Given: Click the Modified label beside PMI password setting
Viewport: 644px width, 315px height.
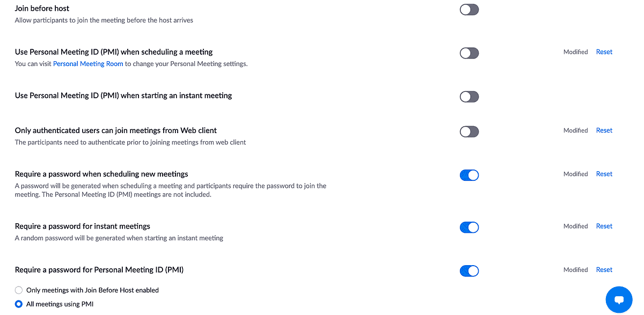Looking at the screenshot, I should point(576,270).
